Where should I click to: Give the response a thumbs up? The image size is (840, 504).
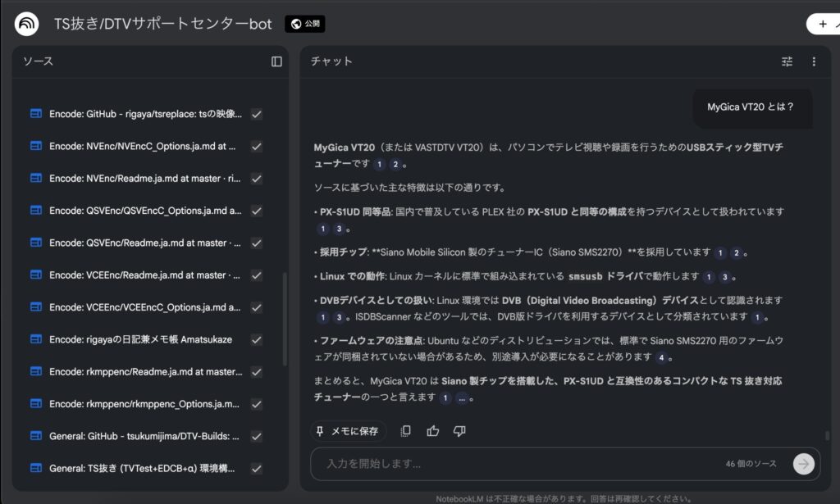point(432,431)
